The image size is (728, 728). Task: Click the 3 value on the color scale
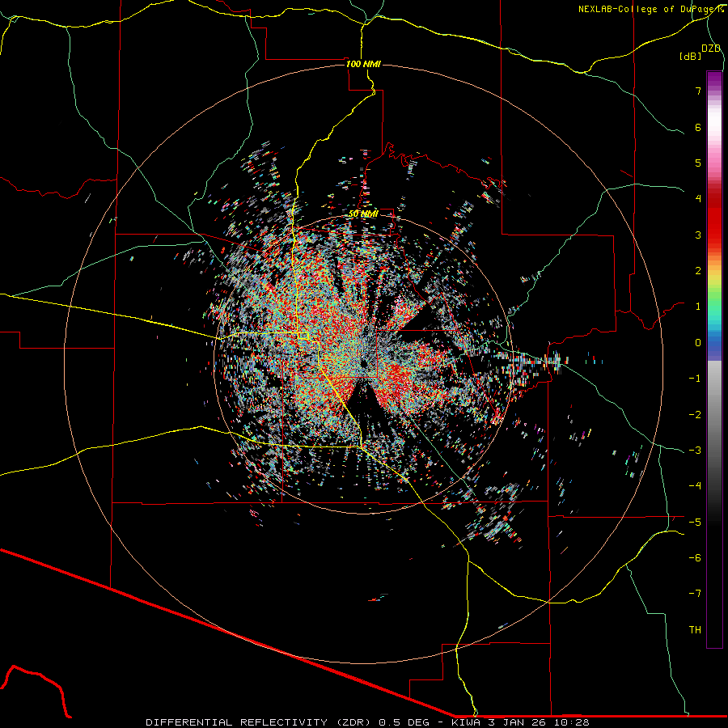point(698,235)
